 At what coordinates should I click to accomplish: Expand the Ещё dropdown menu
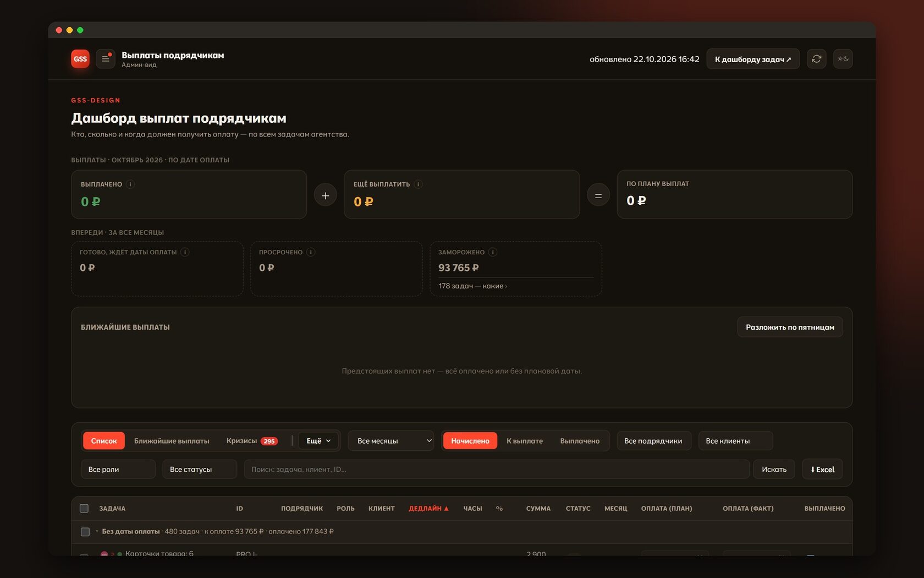318,441
